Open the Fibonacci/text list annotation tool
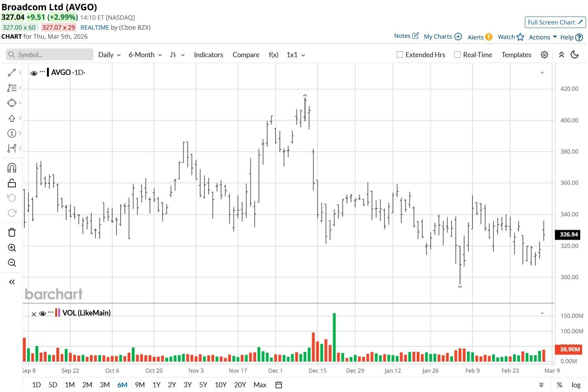This screenshot has width=588, height=392. (12, 88)
